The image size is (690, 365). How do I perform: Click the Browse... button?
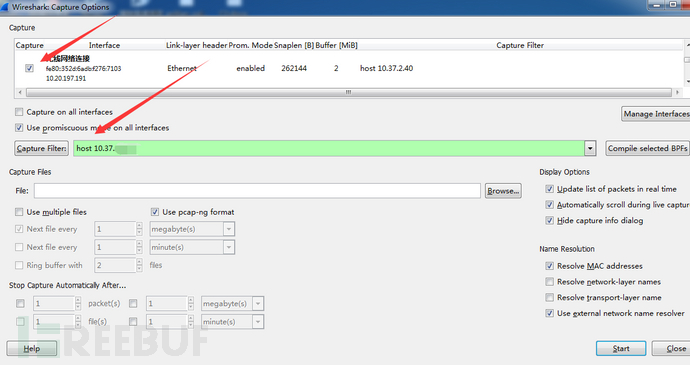click(x=503, y=191)
